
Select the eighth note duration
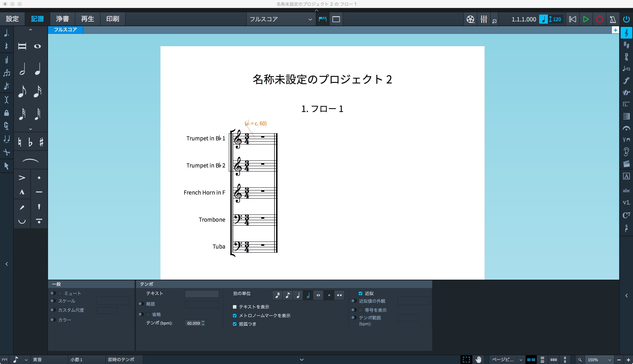[22, 91]
